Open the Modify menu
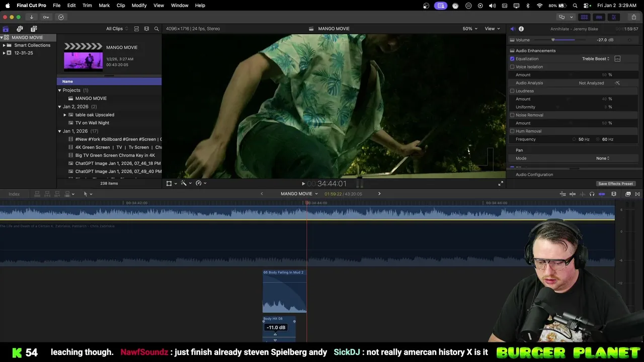This screenshot has width=644, height=362. (x=139, y=6)
